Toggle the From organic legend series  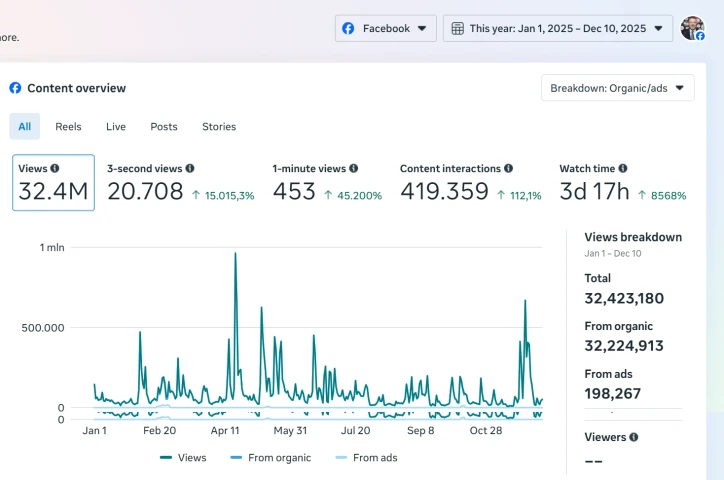click(270, 458)
